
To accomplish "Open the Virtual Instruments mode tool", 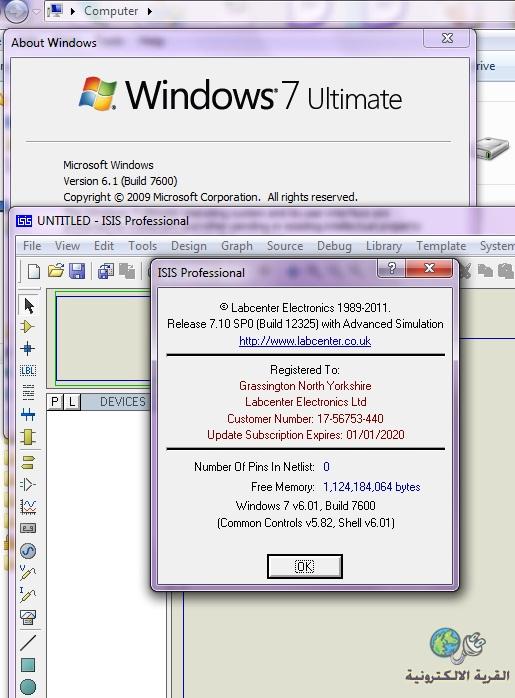I will (x=28, y=617).
